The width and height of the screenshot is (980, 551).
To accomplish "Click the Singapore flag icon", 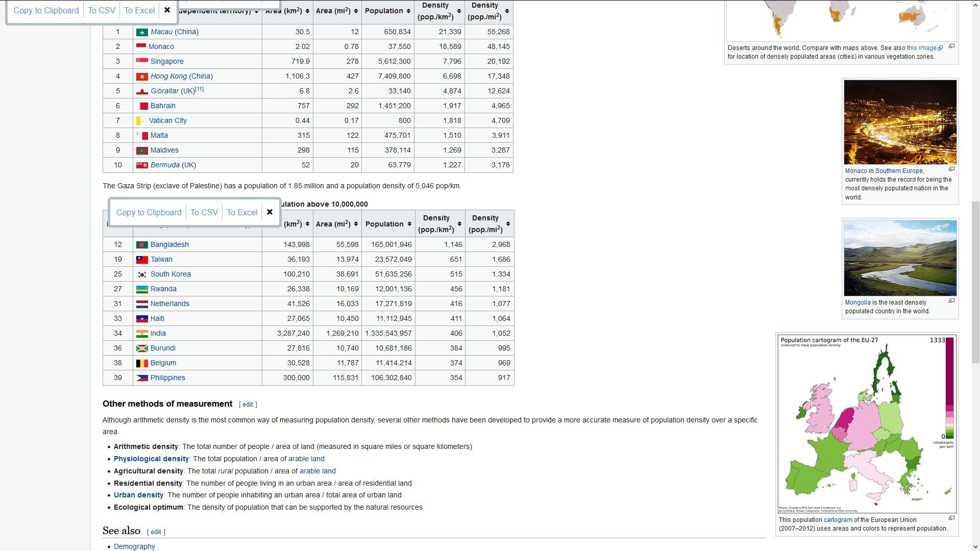I will [143, 61].
